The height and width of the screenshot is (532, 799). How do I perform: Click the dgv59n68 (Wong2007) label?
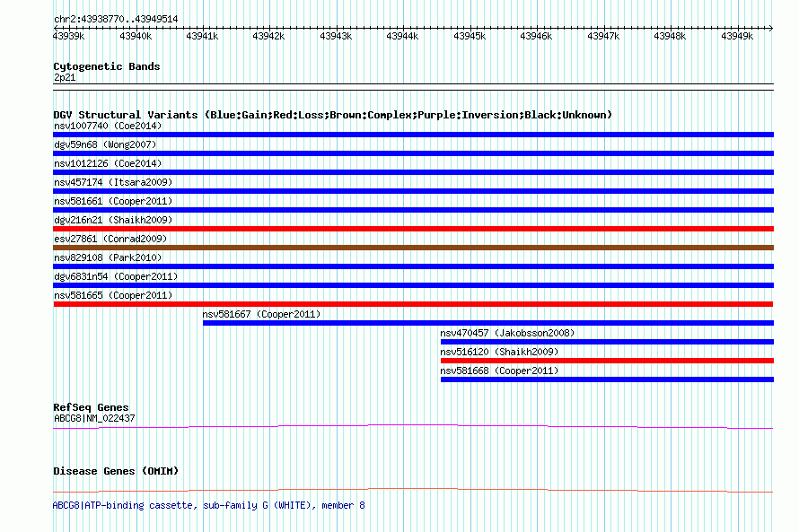(105, 144)
